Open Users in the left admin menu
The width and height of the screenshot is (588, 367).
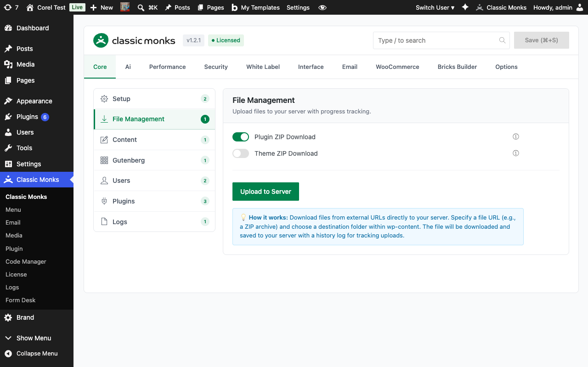coord(37,132)
